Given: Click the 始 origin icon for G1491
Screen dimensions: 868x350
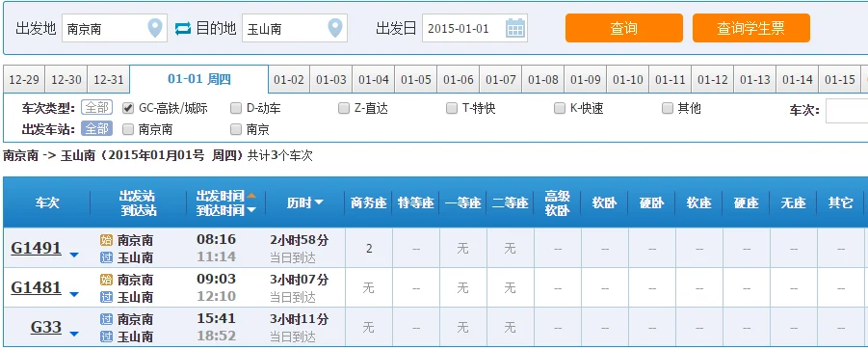Looking at the screenshot, I should pyautogui.click(x=106, y=240).
